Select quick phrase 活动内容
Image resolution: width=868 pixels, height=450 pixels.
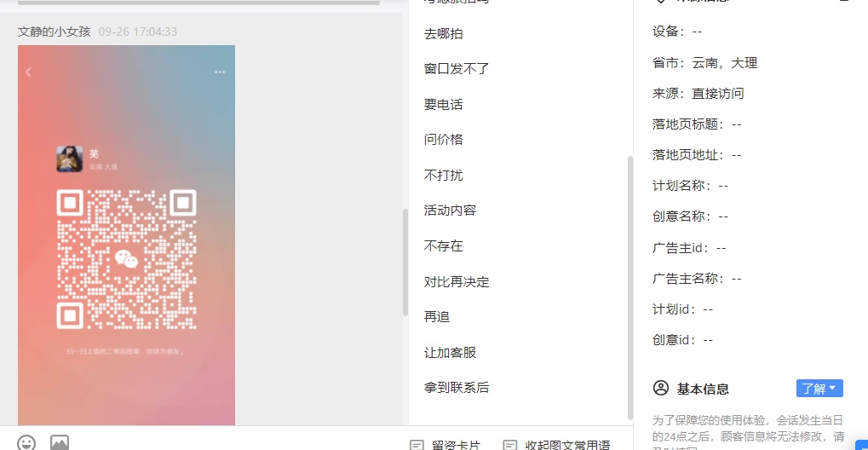[450, 211]
